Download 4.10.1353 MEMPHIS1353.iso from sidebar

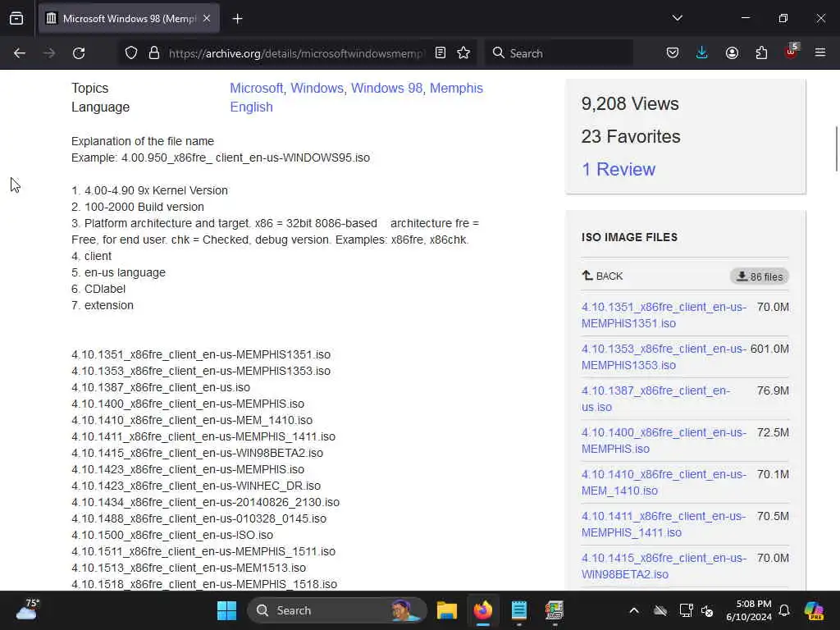click(x=663, y=357)
